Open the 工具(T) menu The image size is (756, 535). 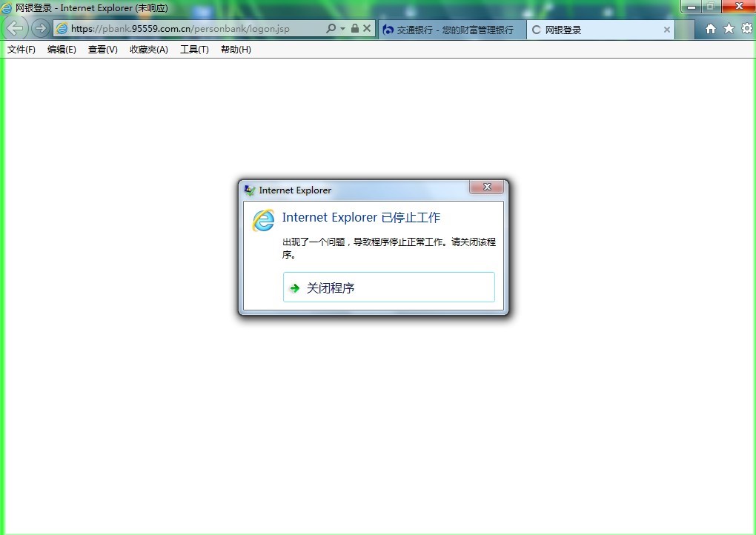[194, 50]
